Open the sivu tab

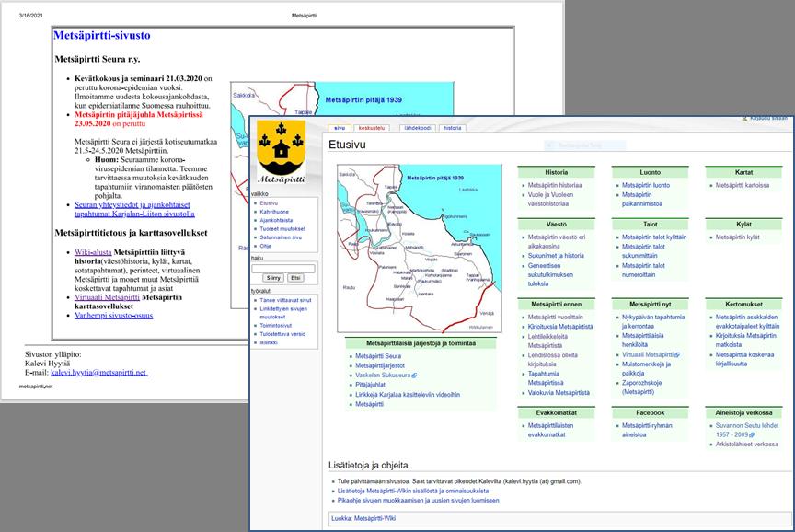pos(340,128)
